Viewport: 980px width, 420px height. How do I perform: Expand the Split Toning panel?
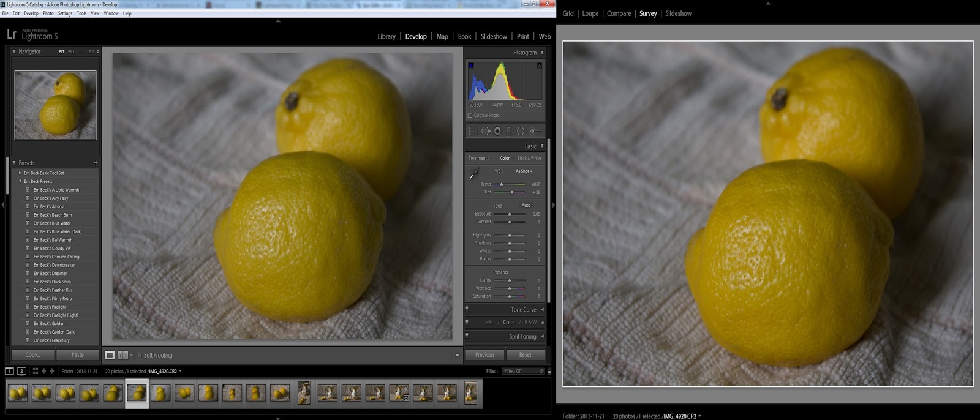point(522,336)
